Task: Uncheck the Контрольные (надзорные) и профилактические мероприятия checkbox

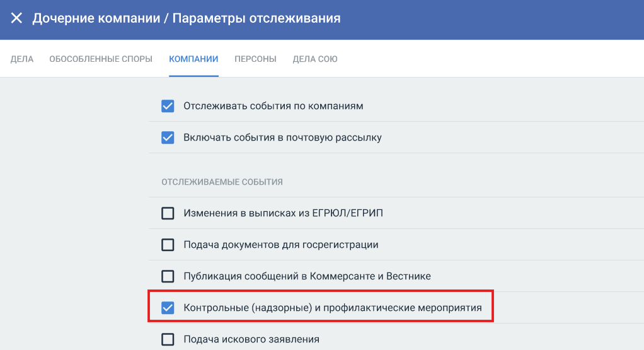Action: pos(168,308)
